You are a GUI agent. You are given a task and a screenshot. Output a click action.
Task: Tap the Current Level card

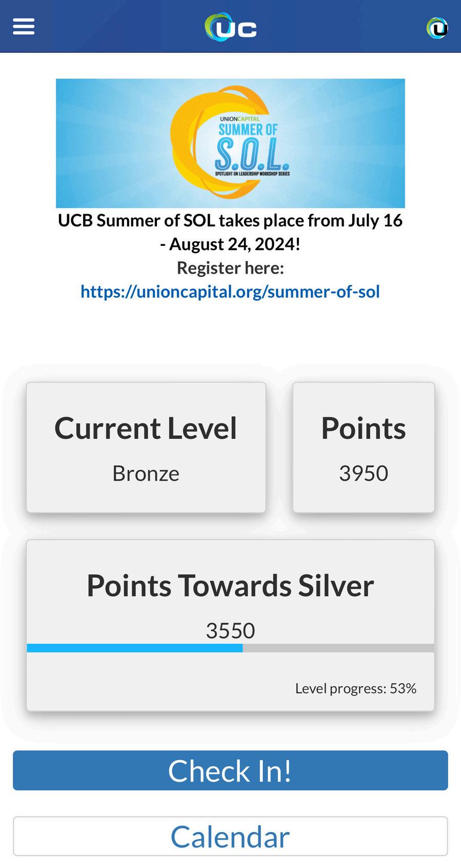click(146, 447)
